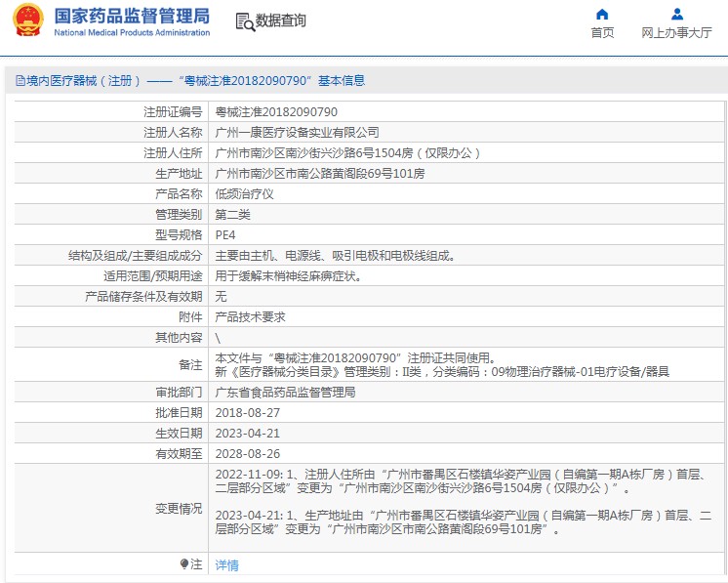The height and width of the screenshot is (583, 728).
Task: Click the 注册证编号 label
Action: pos(173,112)
